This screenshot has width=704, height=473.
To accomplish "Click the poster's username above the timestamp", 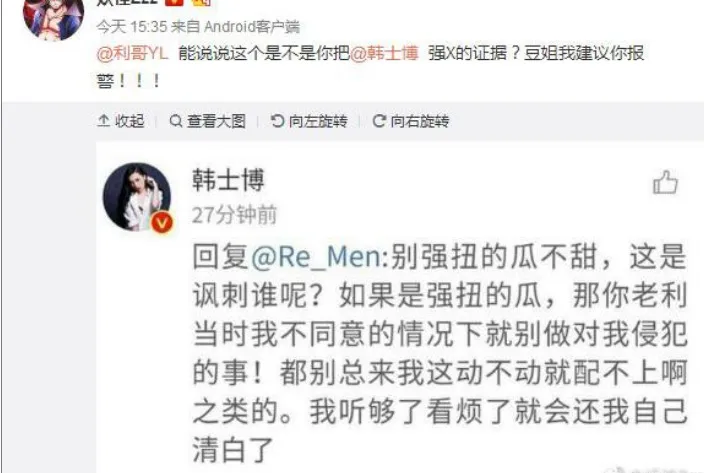I will point(127,2).
